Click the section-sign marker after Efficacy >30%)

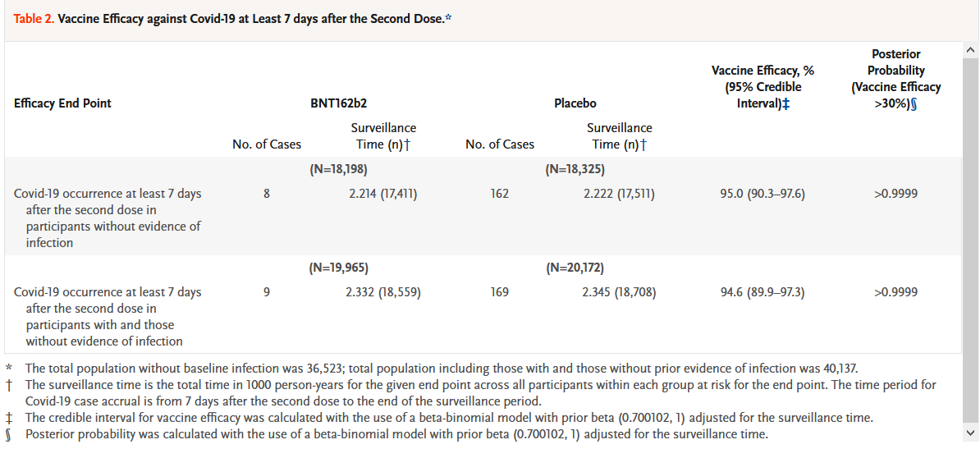(912, 103)
